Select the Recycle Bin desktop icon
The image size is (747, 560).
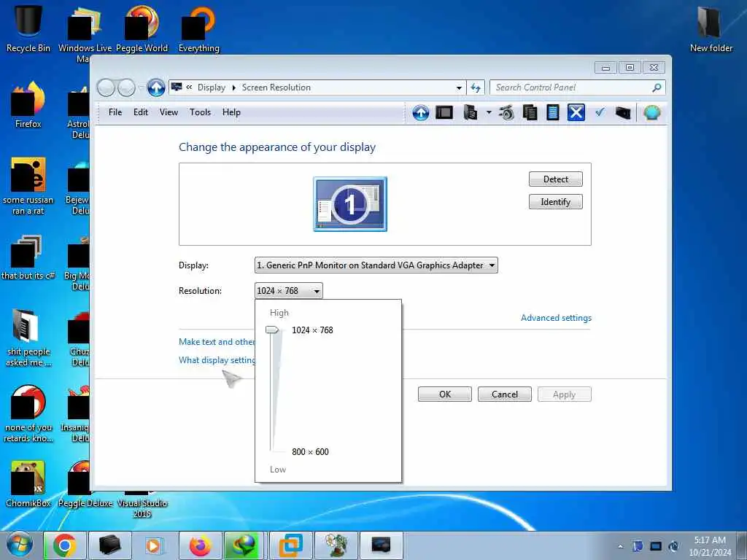click(x=28, y=28)
